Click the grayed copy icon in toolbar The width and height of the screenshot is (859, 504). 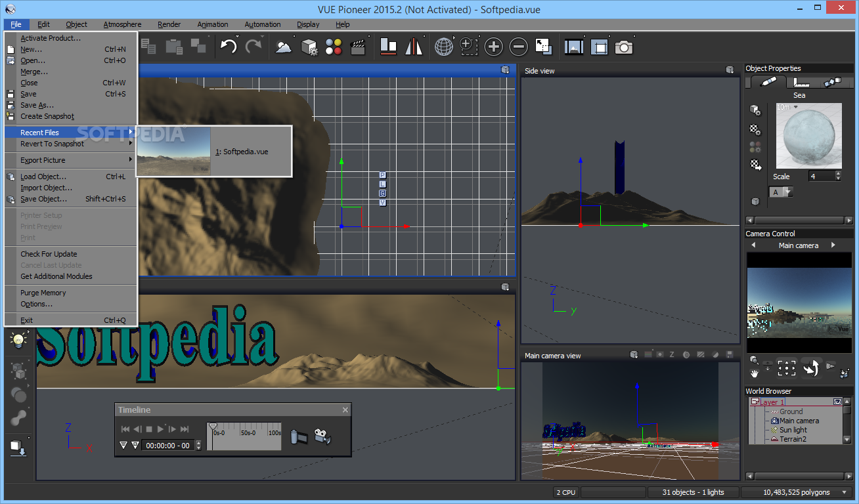click(149, 46)
